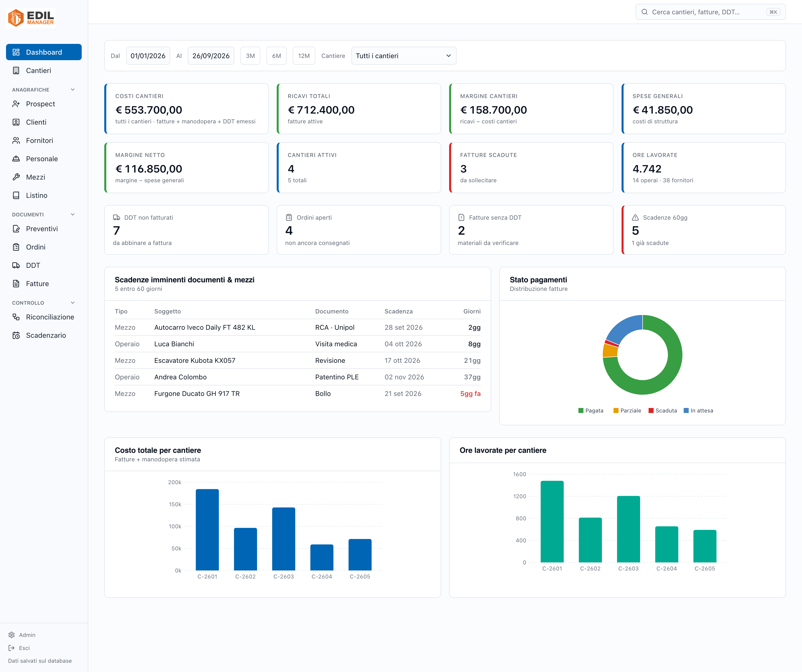Click the Esci logout icon
Viewport: 802px width, 672px height.
[12, 648]
